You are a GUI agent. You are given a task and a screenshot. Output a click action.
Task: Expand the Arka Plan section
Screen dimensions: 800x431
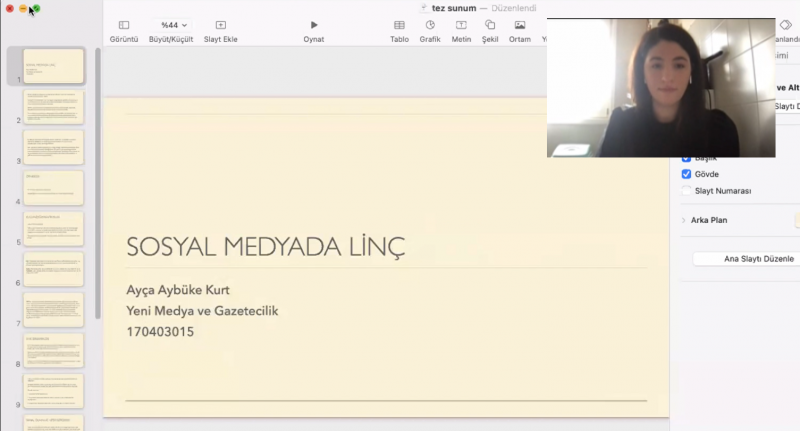pos(684,220)
